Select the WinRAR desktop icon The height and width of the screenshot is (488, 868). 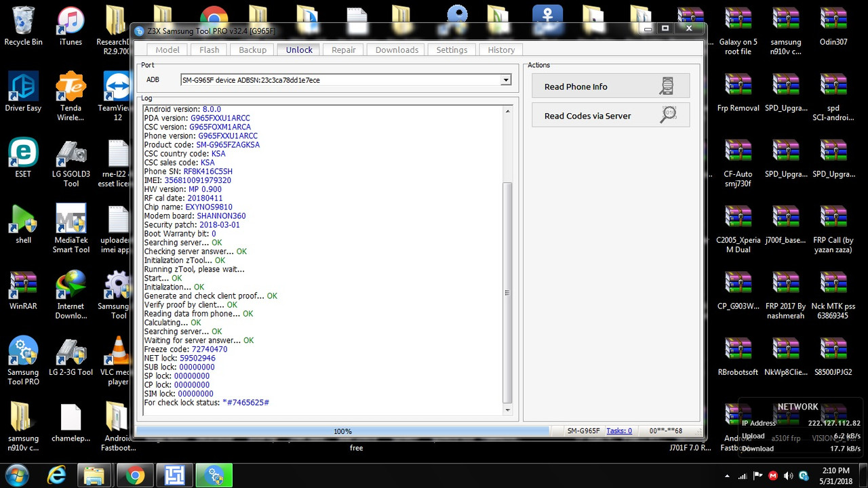pyautogui.click(x=23, y=290)
